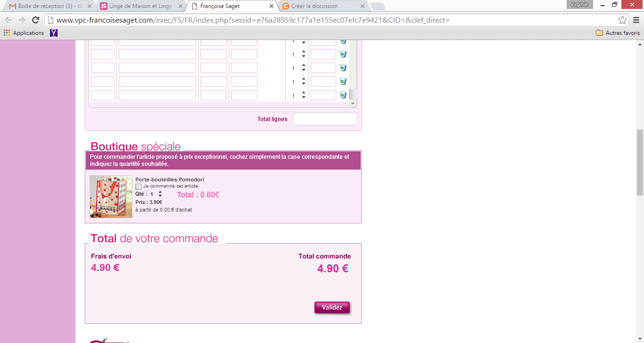The height and width of the screenshot is (343, 644).
Task: Check 'Je commande cet article' checkbox
Action: [x=139, y=187]
